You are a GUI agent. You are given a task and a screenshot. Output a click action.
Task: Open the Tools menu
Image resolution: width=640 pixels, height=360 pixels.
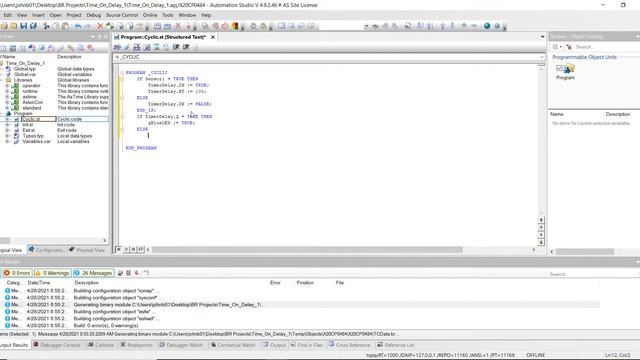167,15
